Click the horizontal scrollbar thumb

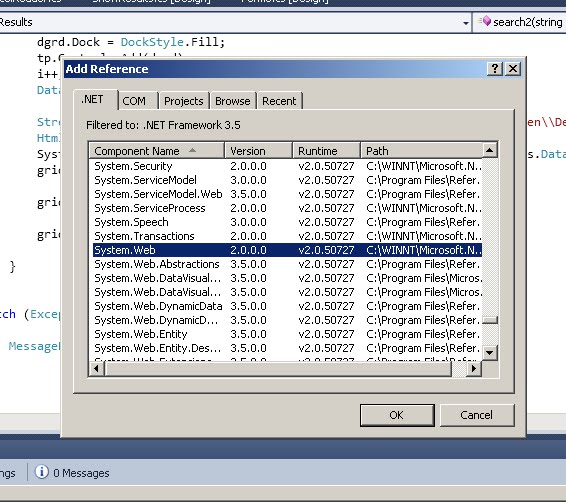[x=278, y=369]
